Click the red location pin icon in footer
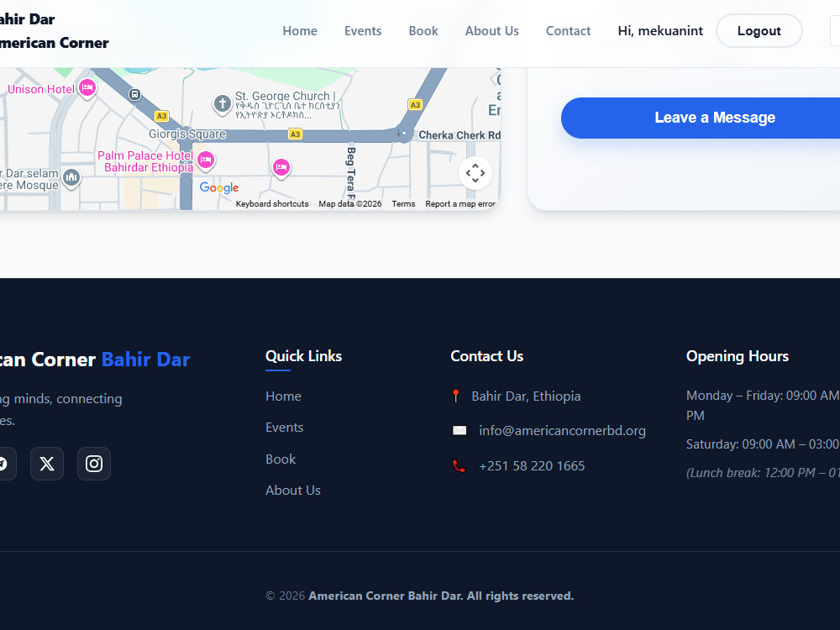Image resolution: width=840 pixels, height=630 pixels. tap(456, 396)
